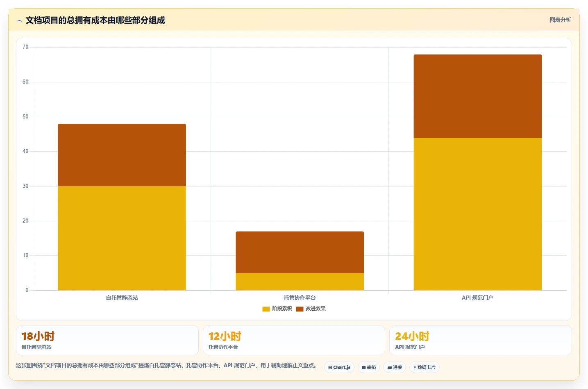Toggle the 改进效果 legend color swatch
588x389 pixels.
pyautogui.click(x=300, y=309)
